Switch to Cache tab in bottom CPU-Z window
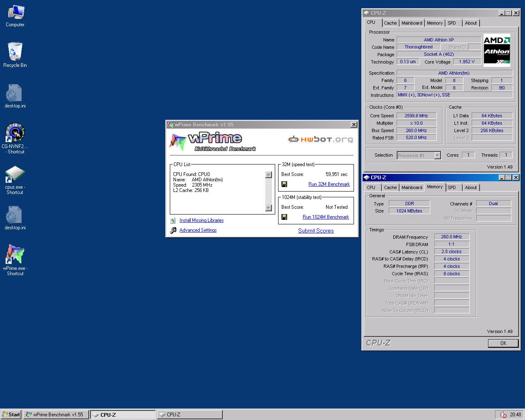 pyautogui.click(x=390, y=187)
